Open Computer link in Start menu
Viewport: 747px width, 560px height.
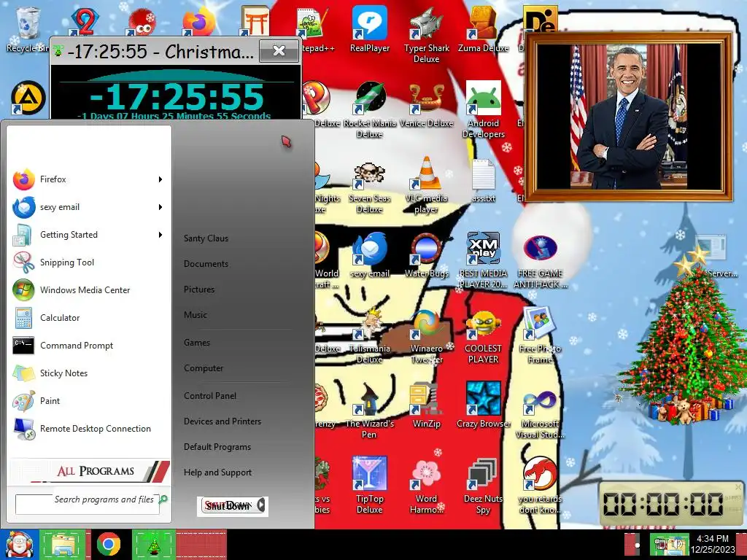click(x=204, y=368)
